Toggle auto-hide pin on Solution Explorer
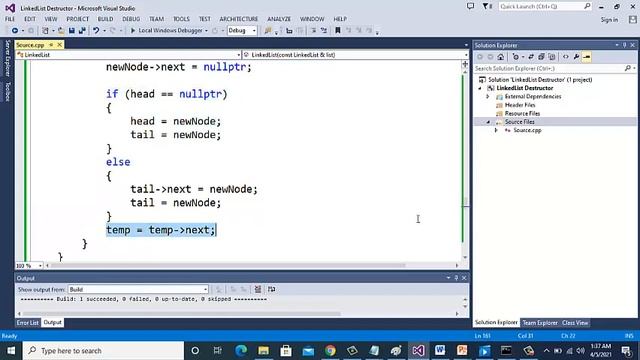Screen dimensions: 640x360 pos(624,45)
